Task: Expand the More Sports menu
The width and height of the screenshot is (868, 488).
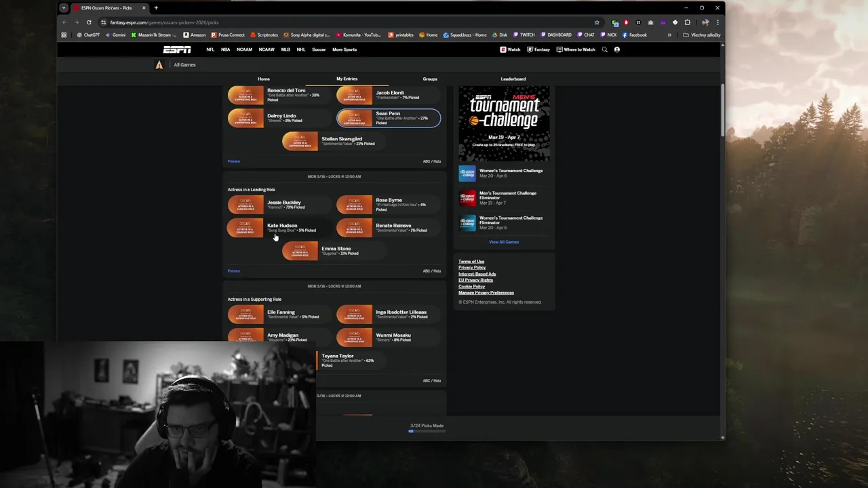Action: pos(344,49)
